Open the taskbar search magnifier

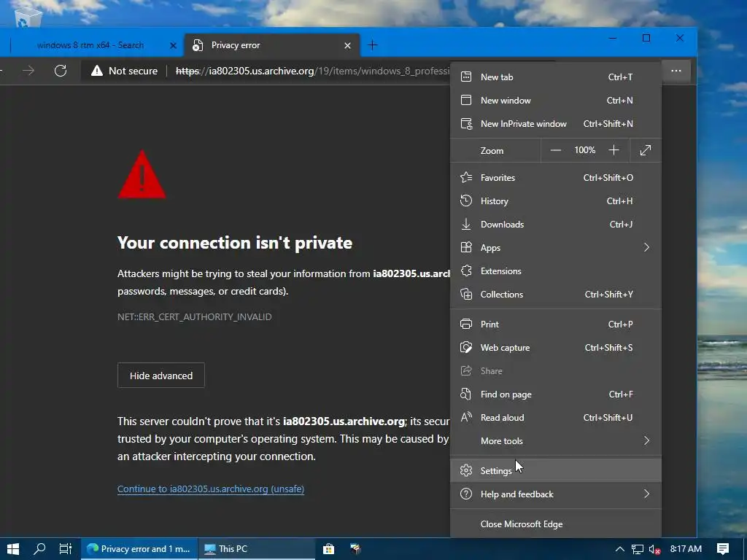coord(39,548)
